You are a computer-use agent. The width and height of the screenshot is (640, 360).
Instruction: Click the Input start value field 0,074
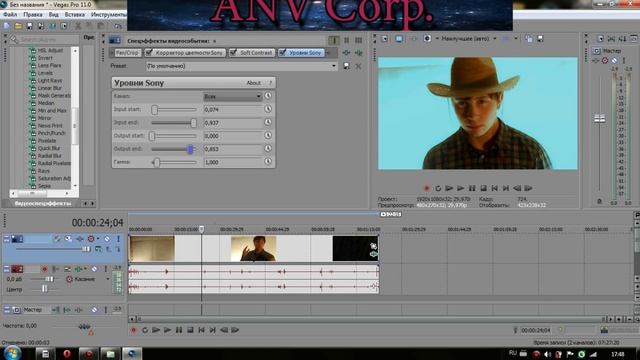(232, 109)
